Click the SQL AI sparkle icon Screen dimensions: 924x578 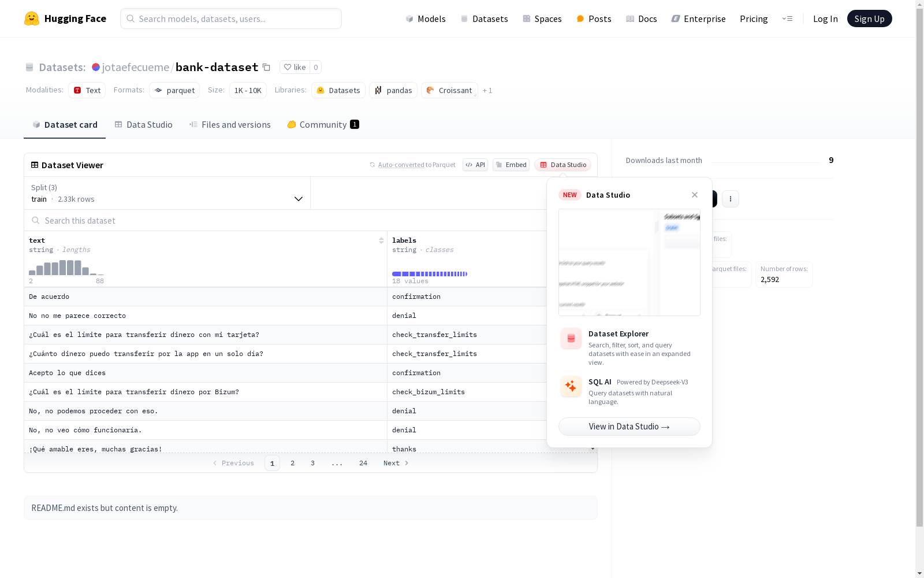pos(571,387)
